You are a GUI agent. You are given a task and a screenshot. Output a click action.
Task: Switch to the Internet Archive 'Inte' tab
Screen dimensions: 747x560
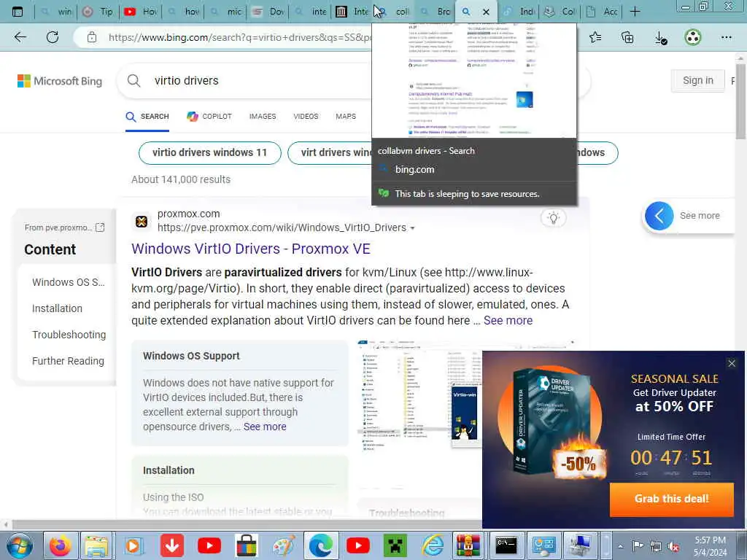coord(353,12)
